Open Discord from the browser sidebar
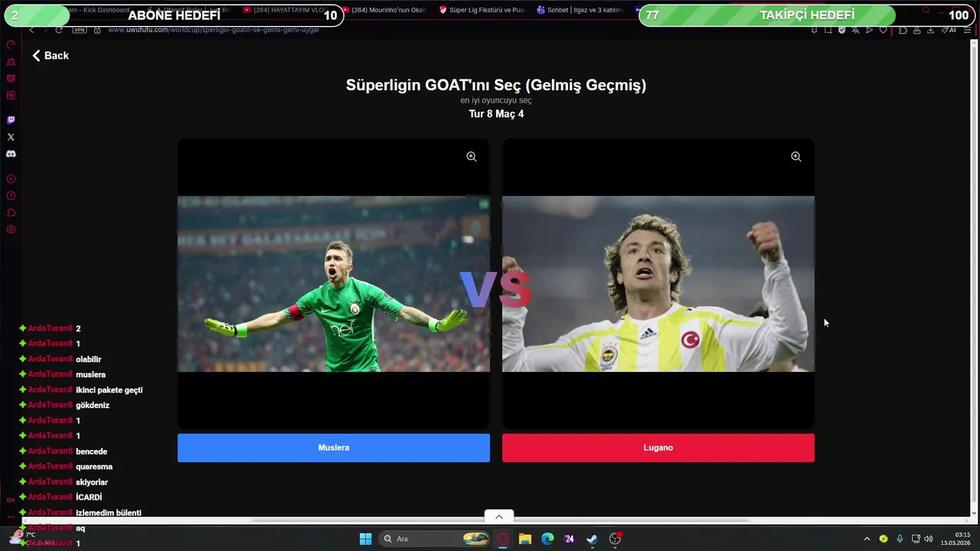Screen dimensions: 980x551 (x=11, y=154)
